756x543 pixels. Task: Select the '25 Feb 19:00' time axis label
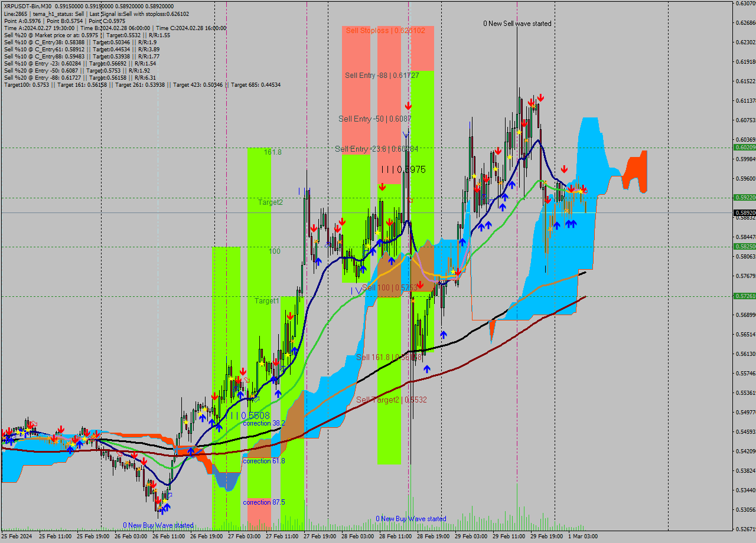[x=93, y=537]
